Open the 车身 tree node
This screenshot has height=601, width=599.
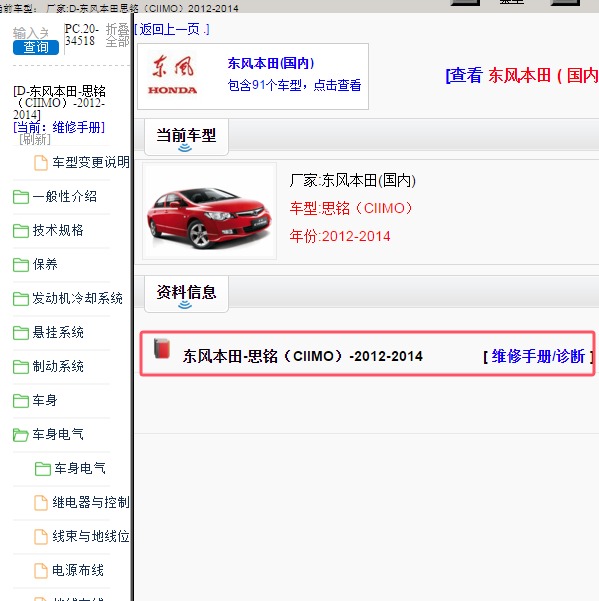pyautogui.click(x=45, y=400)
